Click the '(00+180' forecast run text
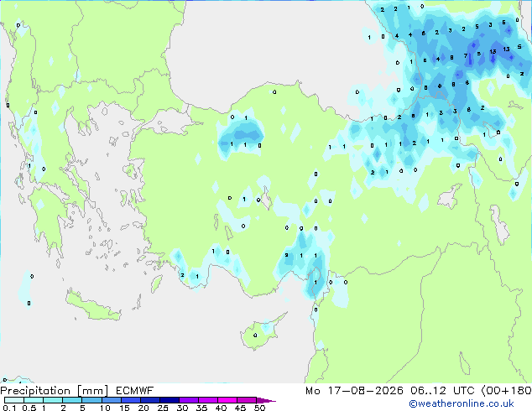The image size is (532, 411). coord(506,391)
